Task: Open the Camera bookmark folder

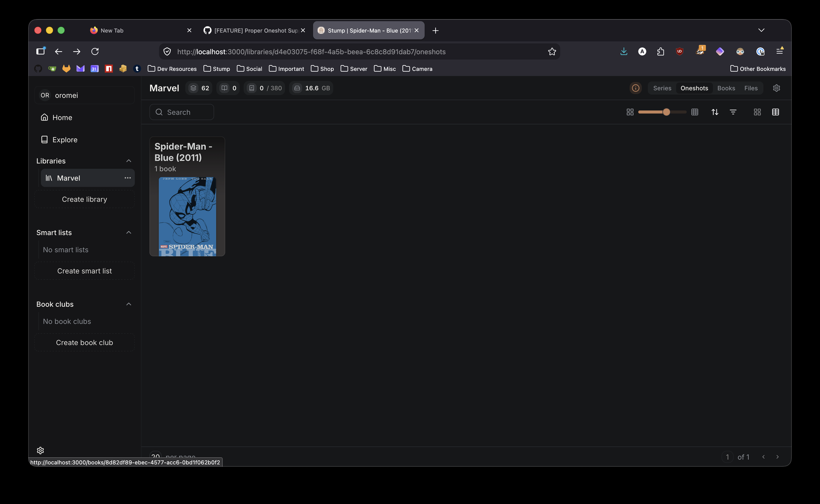Action: click(418, 69)
